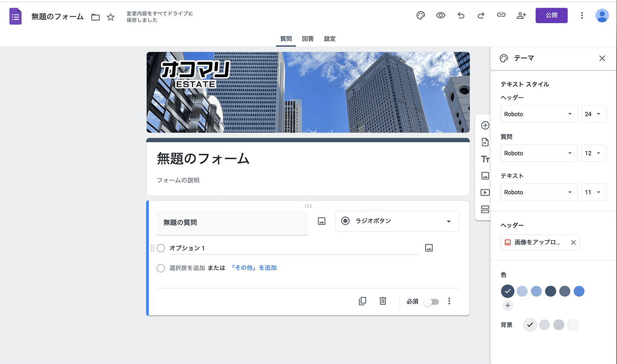Delete the question with trash icon
The image size is (617, 364).
tap(383, 301)
